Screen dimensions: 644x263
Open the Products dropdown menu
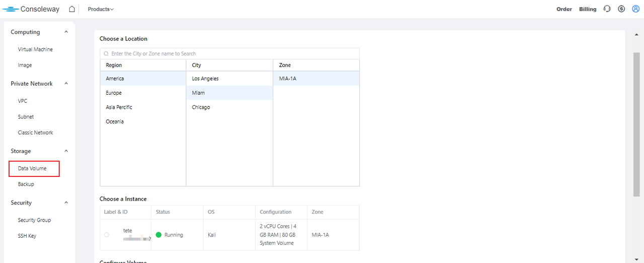(x=101, y=9)
